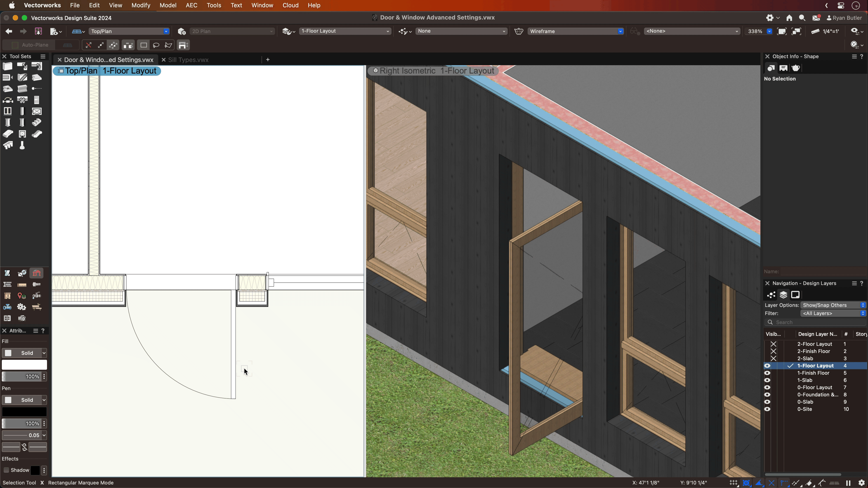Enable the Shadow effect checkbox
The width and height of the screenshot is (868, 488).
pyautogui.click(x=6, y=470)
